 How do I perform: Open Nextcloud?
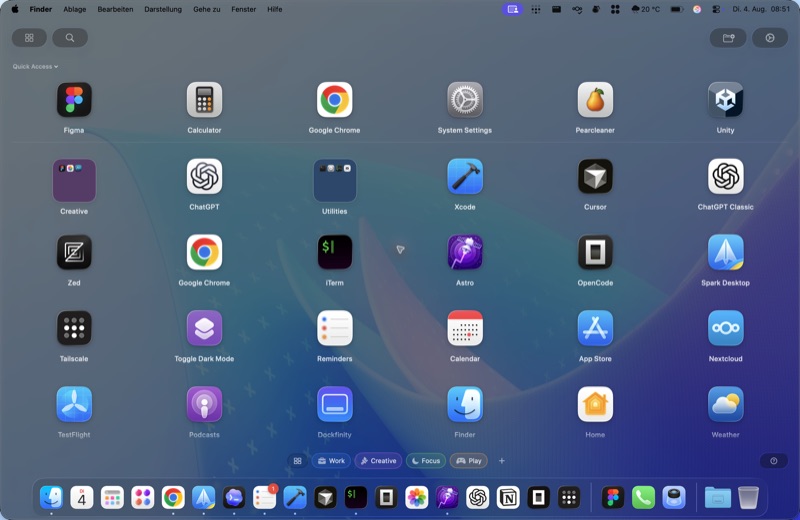click(726, 328)
